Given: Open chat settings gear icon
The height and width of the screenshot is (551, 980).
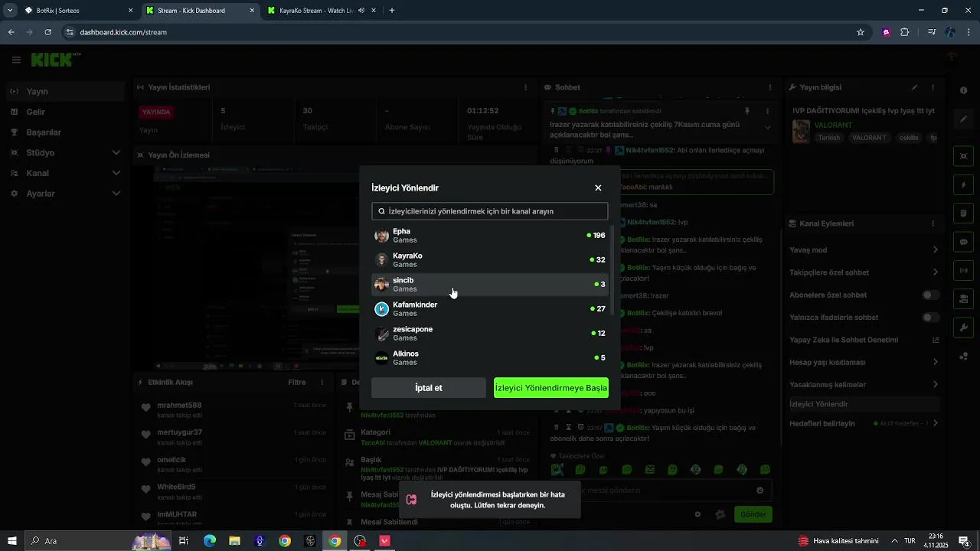Looking at the screenshot, I should pyautogui.click(x=697, y=514).
